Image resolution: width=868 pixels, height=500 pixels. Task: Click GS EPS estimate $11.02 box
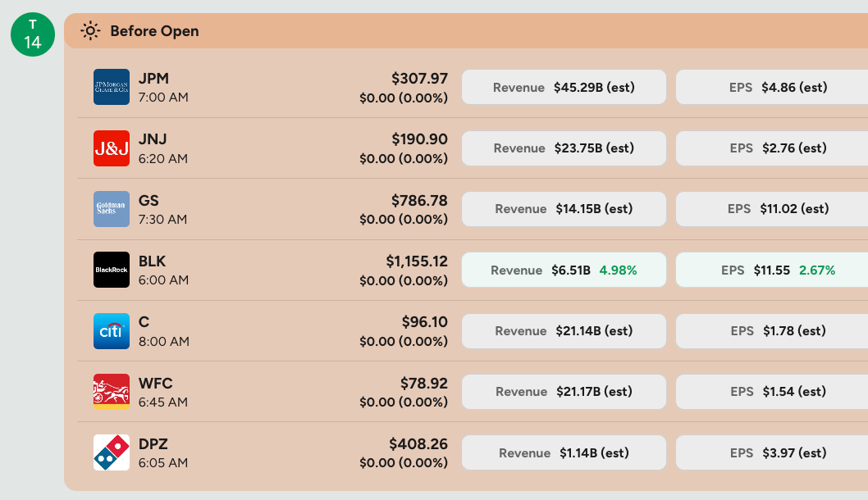pyautogui.click(x=772, y=209)
